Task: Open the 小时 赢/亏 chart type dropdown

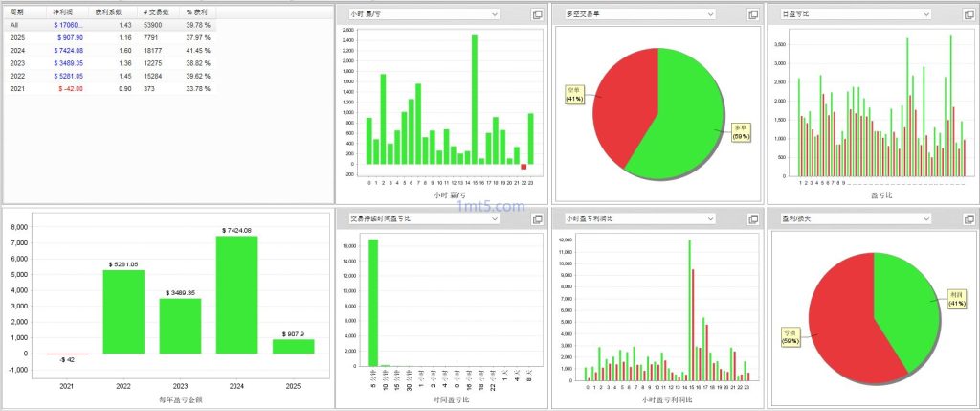Action: coord(494,14)
